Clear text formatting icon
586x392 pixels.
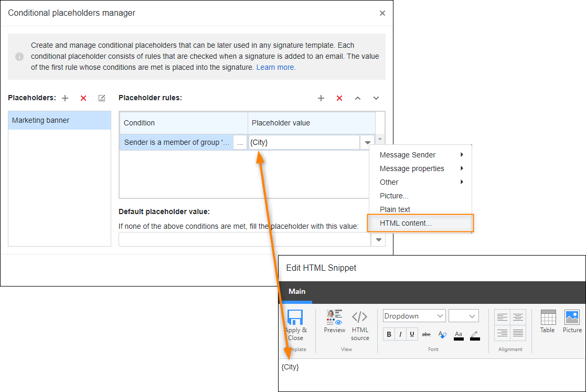tap(442, 334)
